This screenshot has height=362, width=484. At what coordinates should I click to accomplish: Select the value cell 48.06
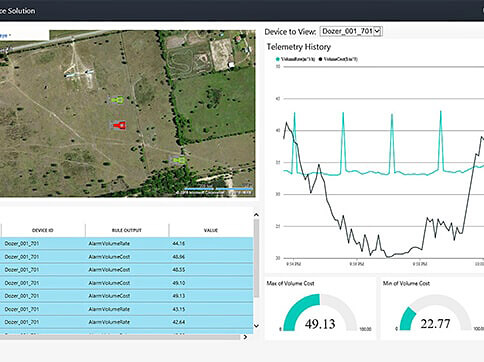coord(179,257)
